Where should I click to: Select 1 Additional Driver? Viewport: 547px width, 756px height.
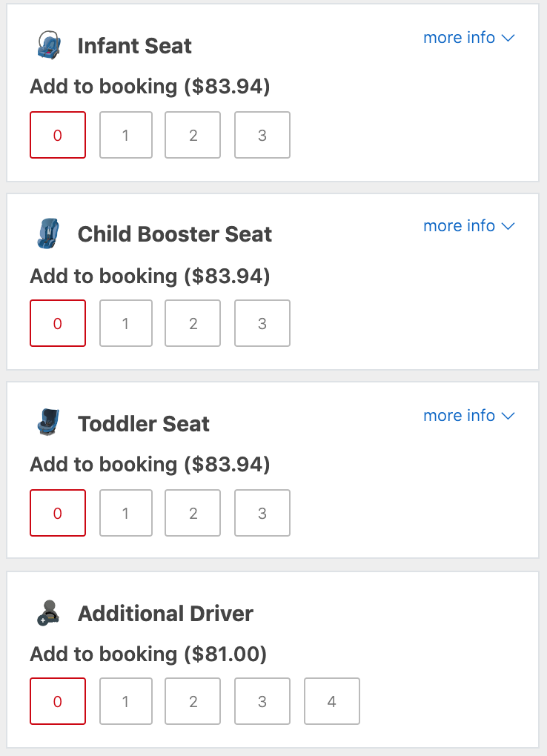[x=126, y=701]
